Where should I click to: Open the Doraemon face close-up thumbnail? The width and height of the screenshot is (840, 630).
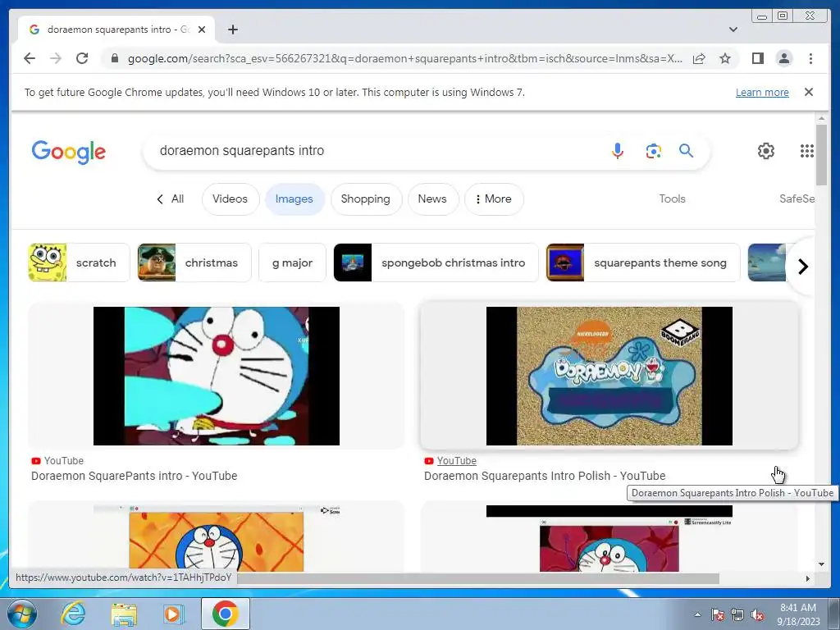coord(216,376)
